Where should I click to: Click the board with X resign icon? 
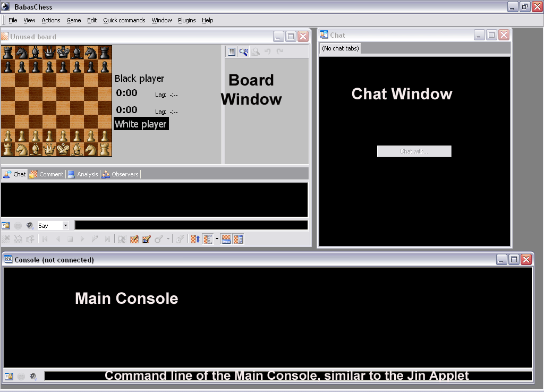[6, 239]
